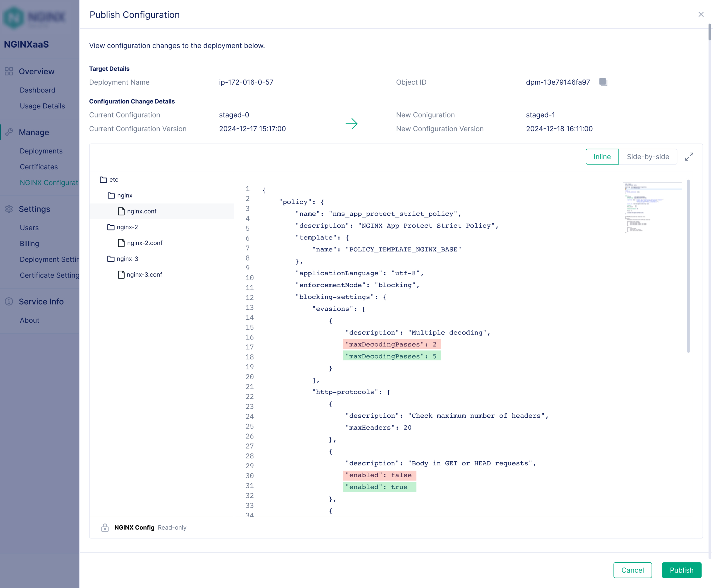Switch diff view to Inline mode
This screenshot has height=588, width=713.
coord(602,157)
